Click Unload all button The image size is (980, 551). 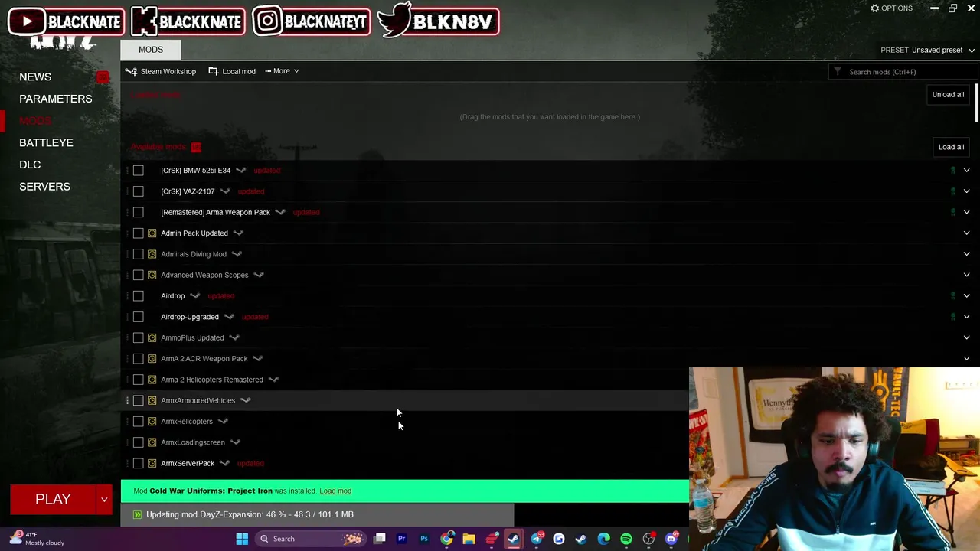(948, 95)
